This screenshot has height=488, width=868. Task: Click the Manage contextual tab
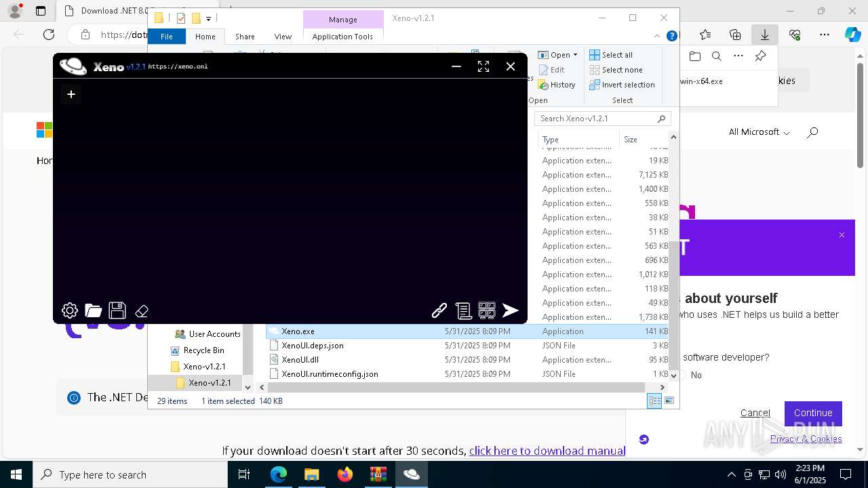coord(343,20)
